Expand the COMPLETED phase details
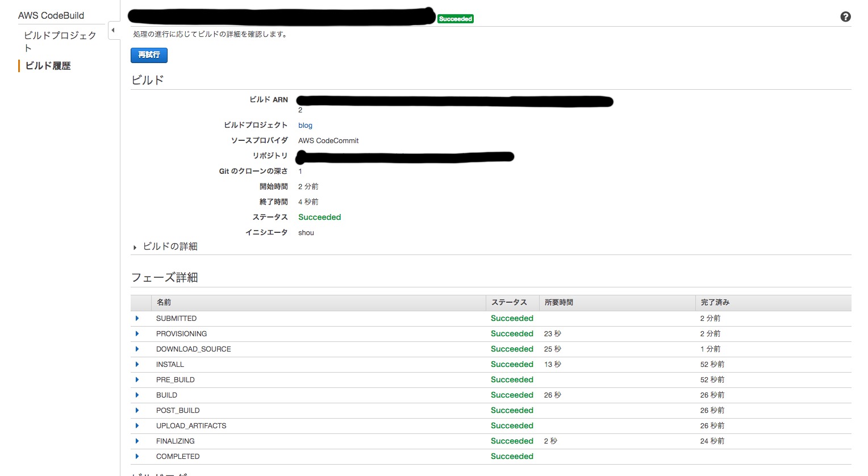Screen dimensions: 868x476 tap(137, 456)
